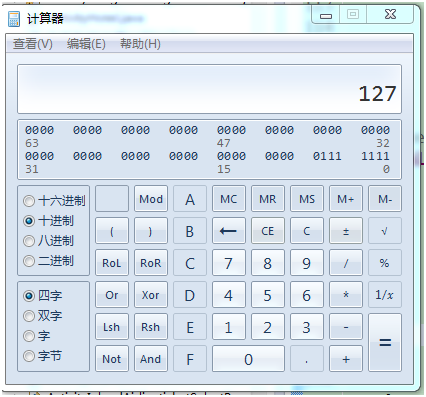Click the backspace arrow button
The image size is (426, 397).
(229, 231)
